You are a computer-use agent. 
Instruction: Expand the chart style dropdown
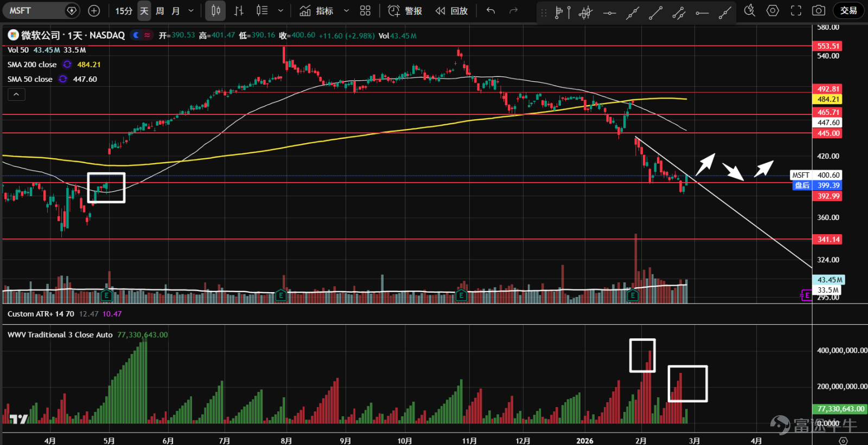pos(280,10)
